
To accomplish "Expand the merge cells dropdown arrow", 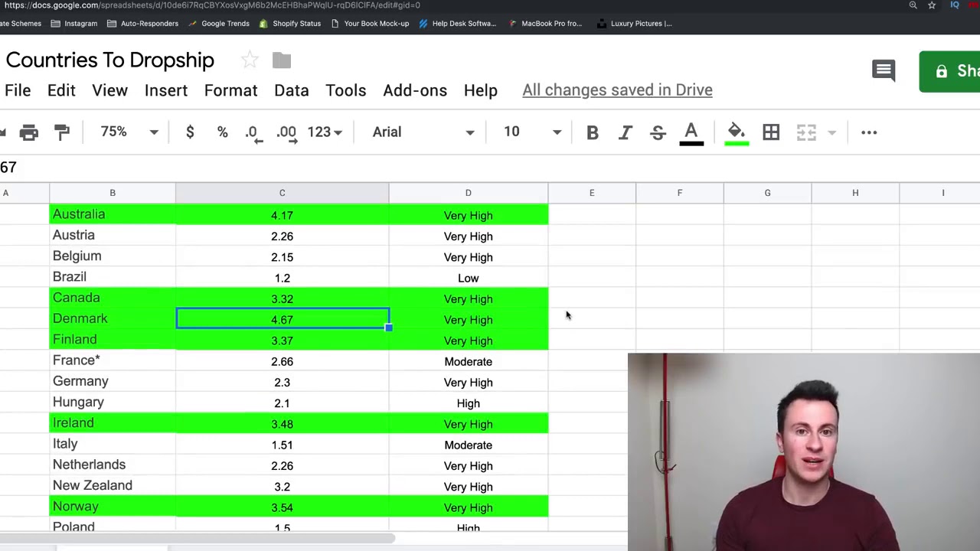I will point(831,132).
